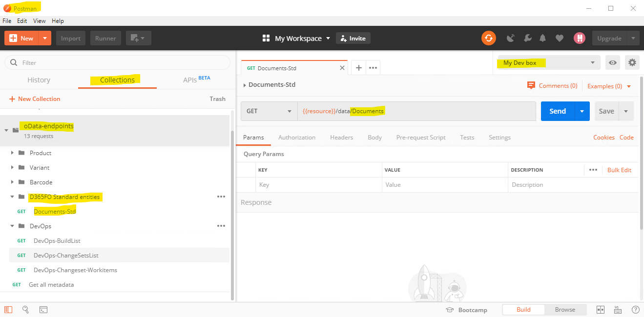Switch to Build mode
644x317 pixels.
[523, 309]
